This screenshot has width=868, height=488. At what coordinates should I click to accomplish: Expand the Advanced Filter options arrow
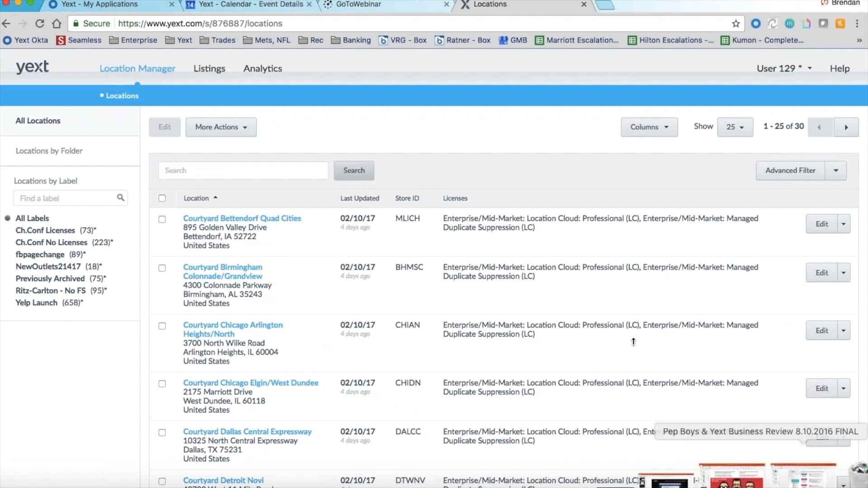835,170
